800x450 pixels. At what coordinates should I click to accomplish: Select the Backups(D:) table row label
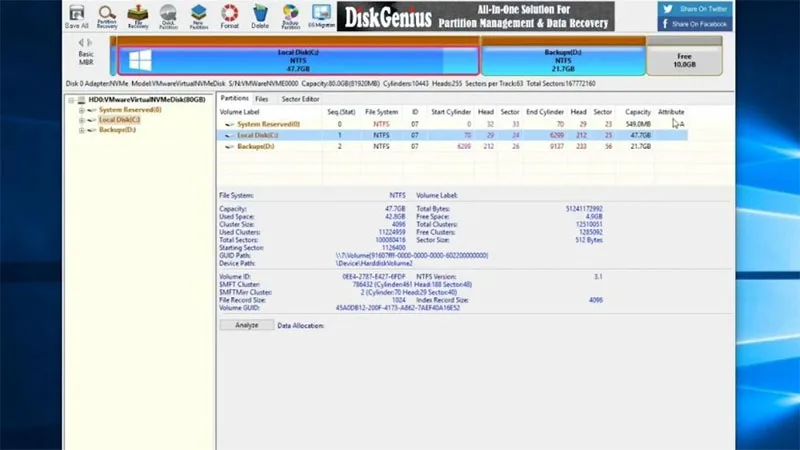[x=256, y=146]
